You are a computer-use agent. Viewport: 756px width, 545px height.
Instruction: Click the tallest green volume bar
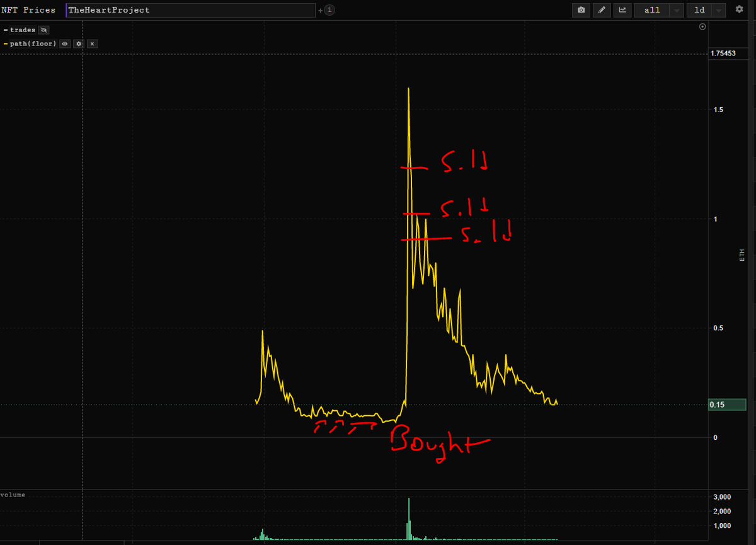click(x=409, y=519)
